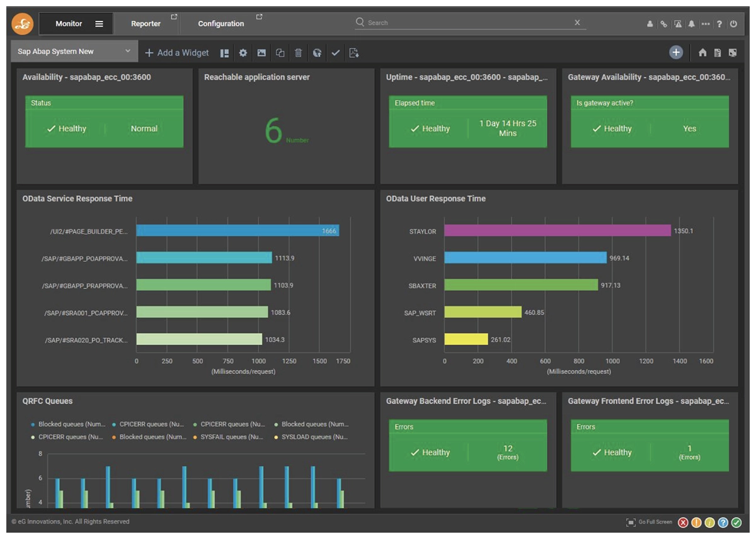Click the 'QRFC Queues' widget title
The image size is (756, 539).
[x=47, y=401]
